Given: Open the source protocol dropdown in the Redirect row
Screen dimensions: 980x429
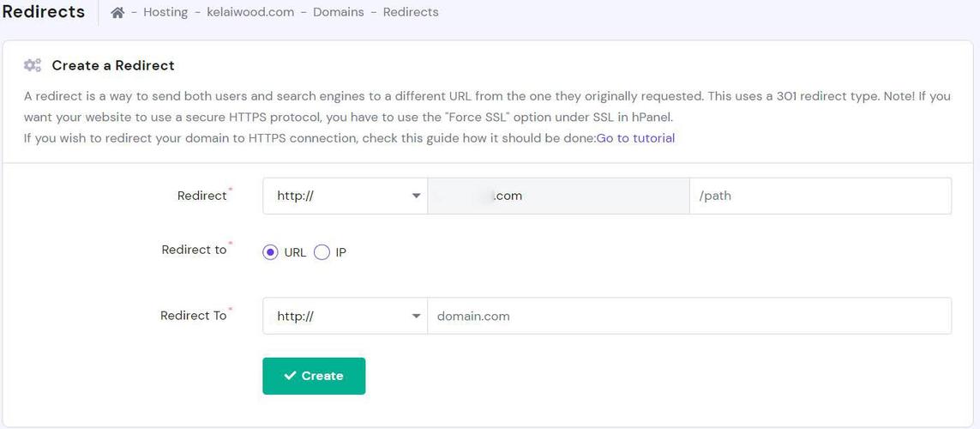Looking at the screenshot, I should (345, 196).
